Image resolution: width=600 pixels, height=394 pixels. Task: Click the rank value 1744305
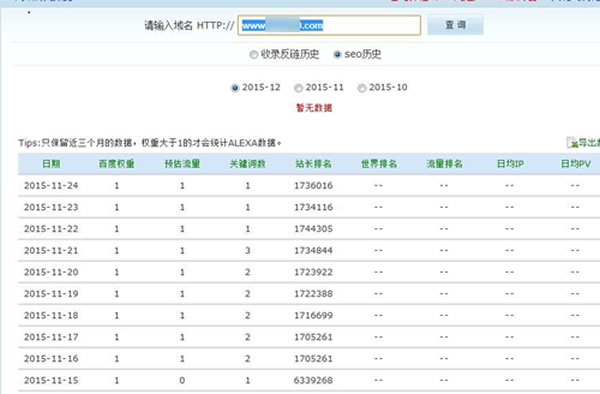pyautogui.click(x=313, y=229)
